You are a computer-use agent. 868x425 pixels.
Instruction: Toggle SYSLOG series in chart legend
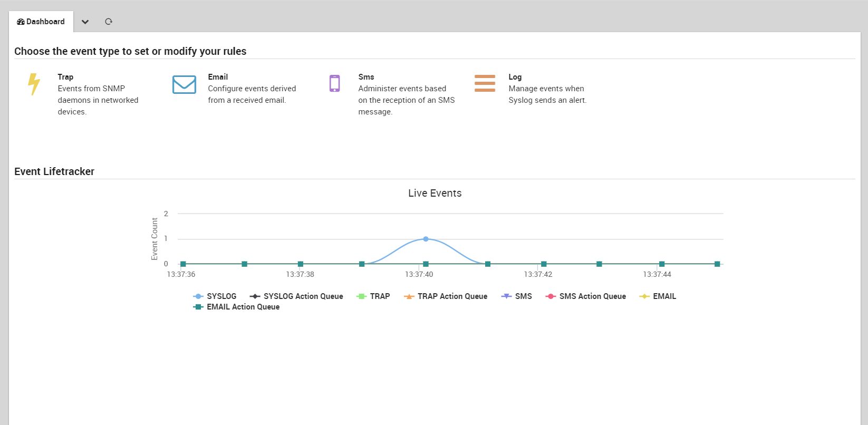(x=215, y=296)
